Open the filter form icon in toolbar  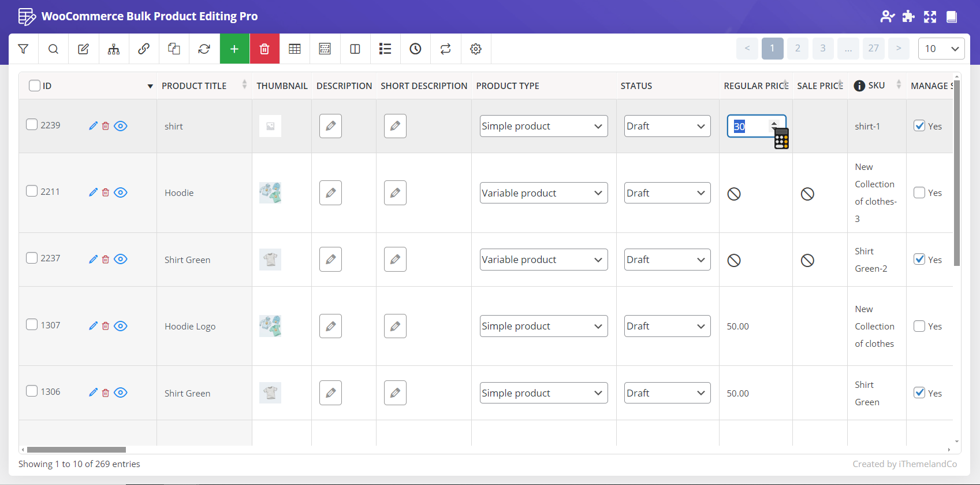[x=23, y=49]
